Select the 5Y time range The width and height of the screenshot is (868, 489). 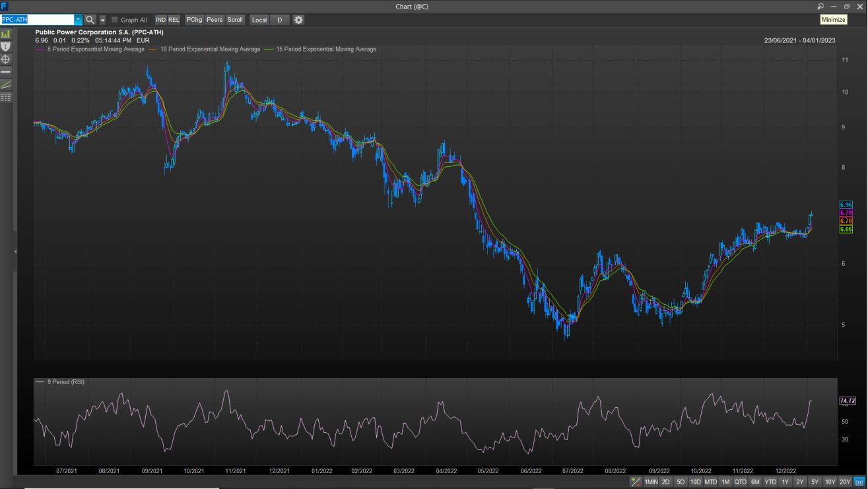(x=815, y=482)
